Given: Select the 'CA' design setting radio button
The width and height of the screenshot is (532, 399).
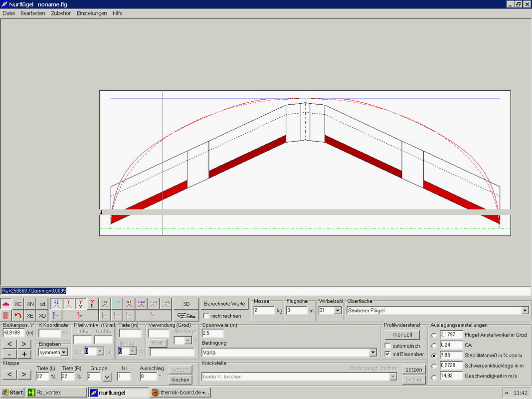Looking at the screenshot, I should (434, 345).
